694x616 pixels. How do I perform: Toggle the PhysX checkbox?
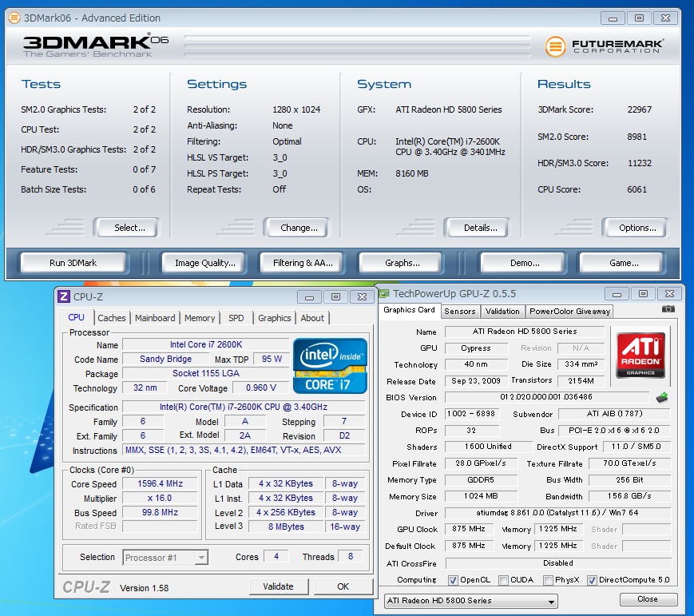point(546,581)
